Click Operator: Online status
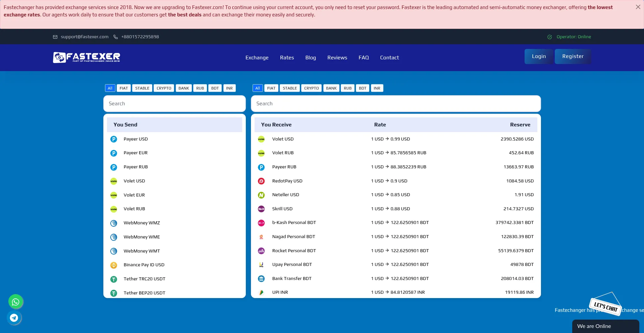The width and height of the screenshot is (644, 333). click(x=569, y=37)
